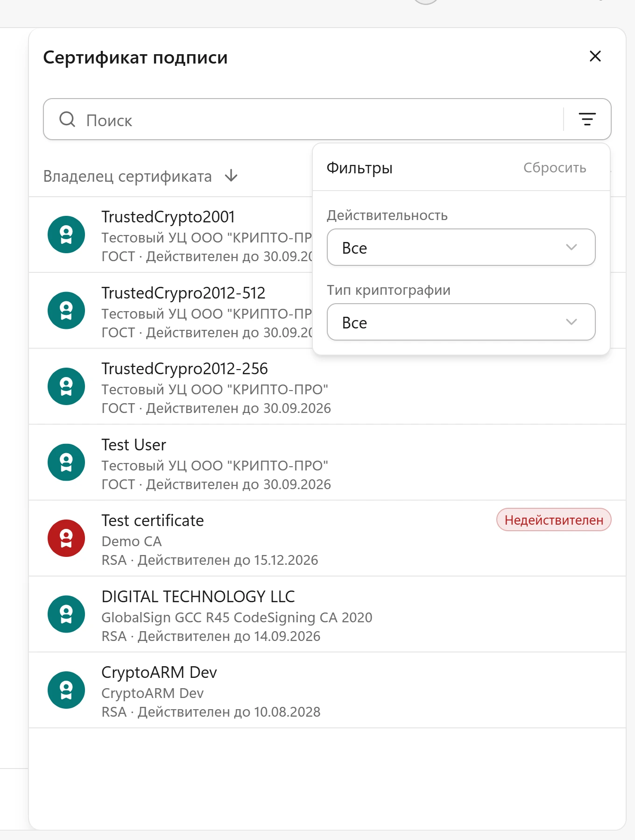Screen dimensions: 635x840
Task: Click the magnifier search icon
Action: (x=67, y=119)
